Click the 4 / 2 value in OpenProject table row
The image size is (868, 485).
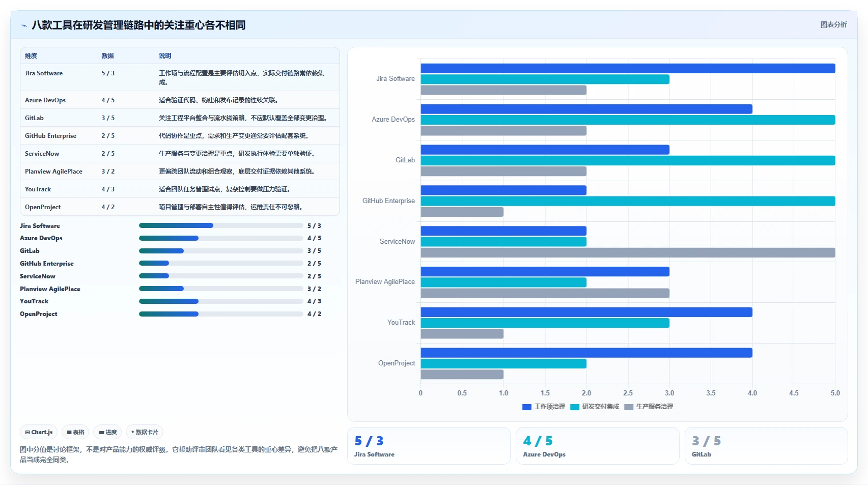(x=108, y=207)
